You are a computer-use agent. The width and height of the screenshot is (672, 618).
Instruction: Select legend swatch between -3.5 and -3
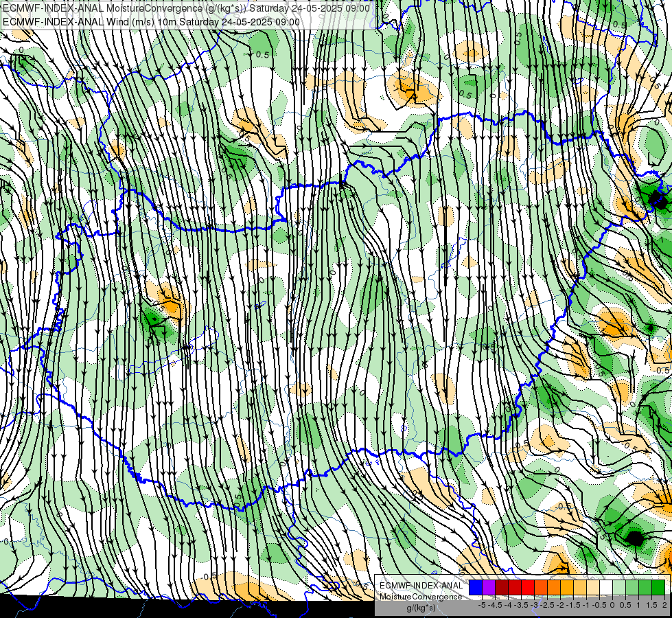point(528,588)
